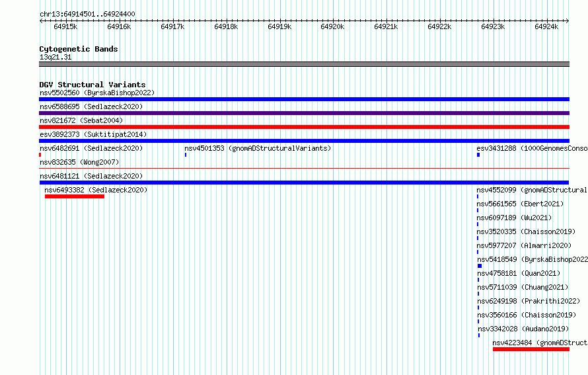Select the blue bar under esv3892373
This screenshot has height=375, width=588.
click(304, 141)
